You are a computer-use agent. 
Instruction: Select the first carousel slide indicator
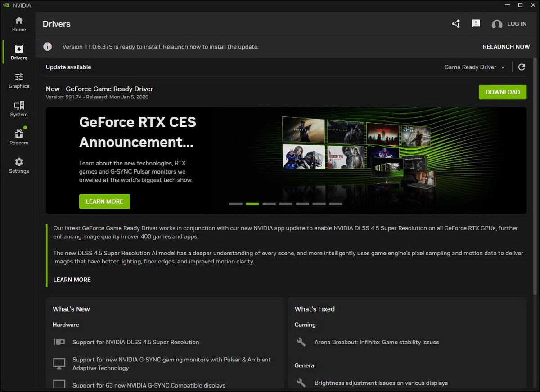coord(236,204)
